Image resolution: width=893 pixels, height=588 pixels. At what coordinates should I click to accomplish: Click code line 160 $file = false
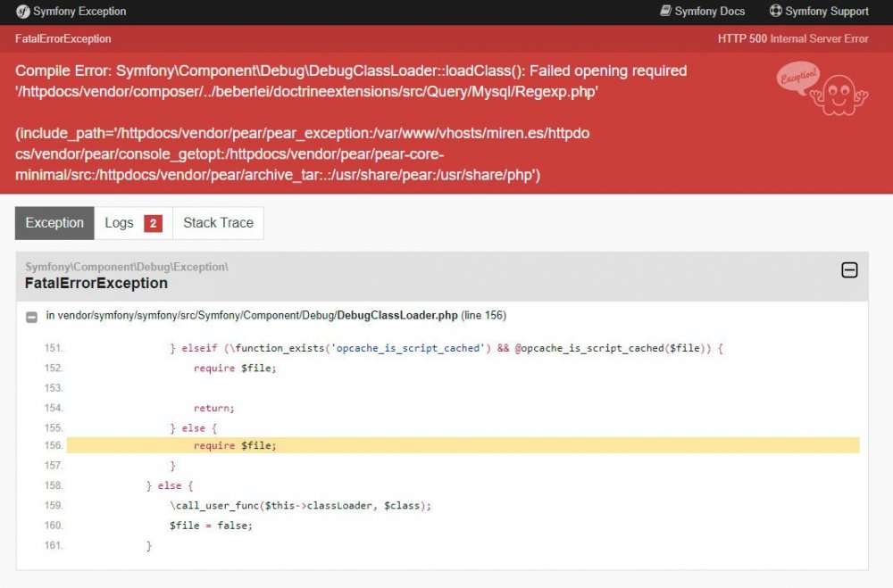(211, 526)
